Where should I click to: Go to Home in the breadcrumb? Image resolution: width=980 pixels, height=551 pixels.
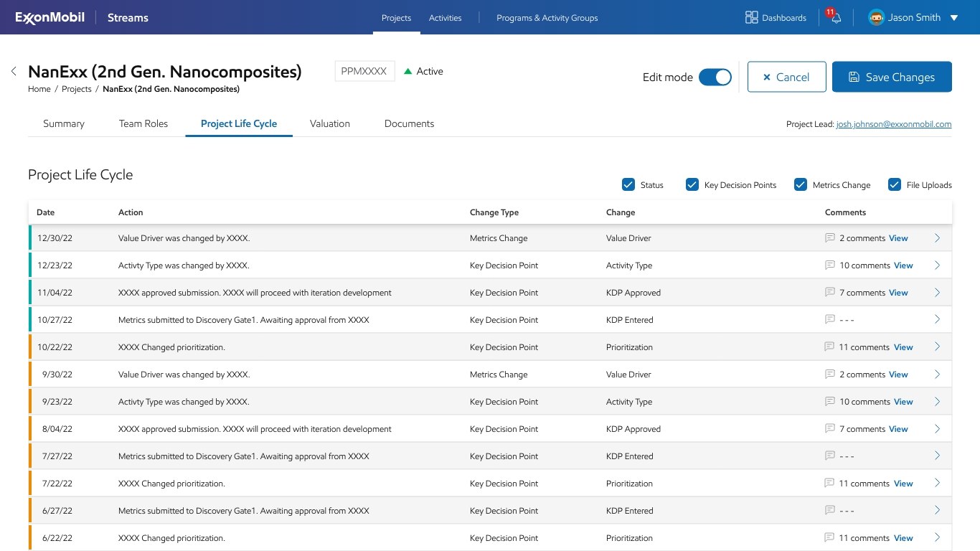(39, 89)
